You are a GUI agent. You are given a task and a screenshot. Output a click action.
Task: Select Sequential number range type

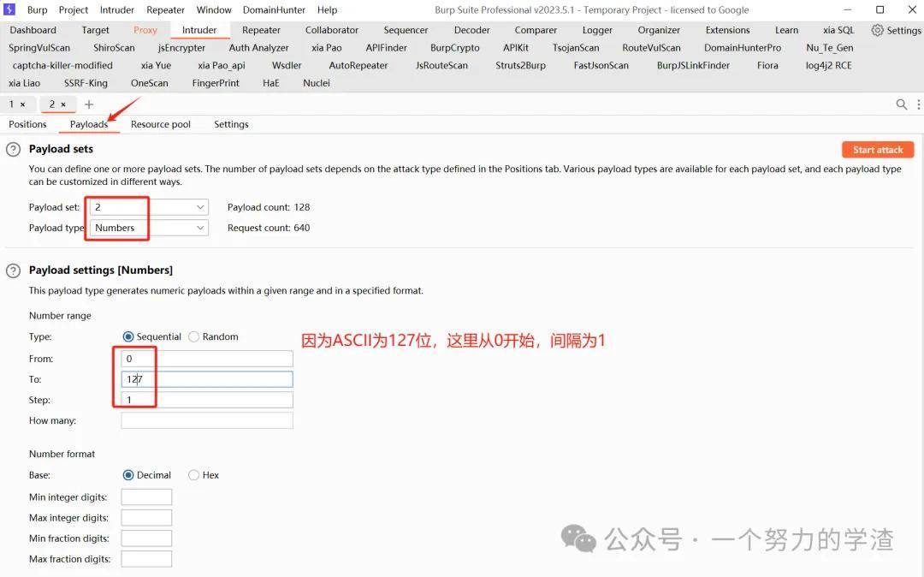127,336
